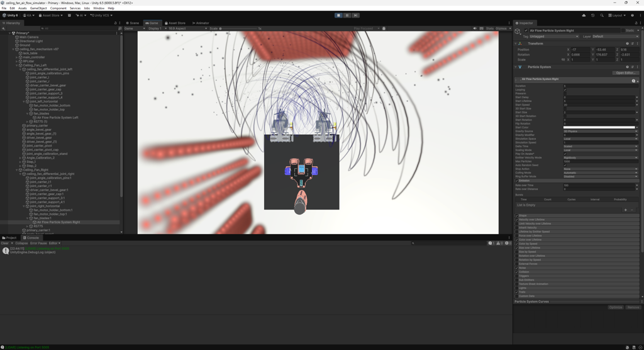The image size is (644, 350).
Task: Open the KA account dropdown
Action: coord(29,15)
